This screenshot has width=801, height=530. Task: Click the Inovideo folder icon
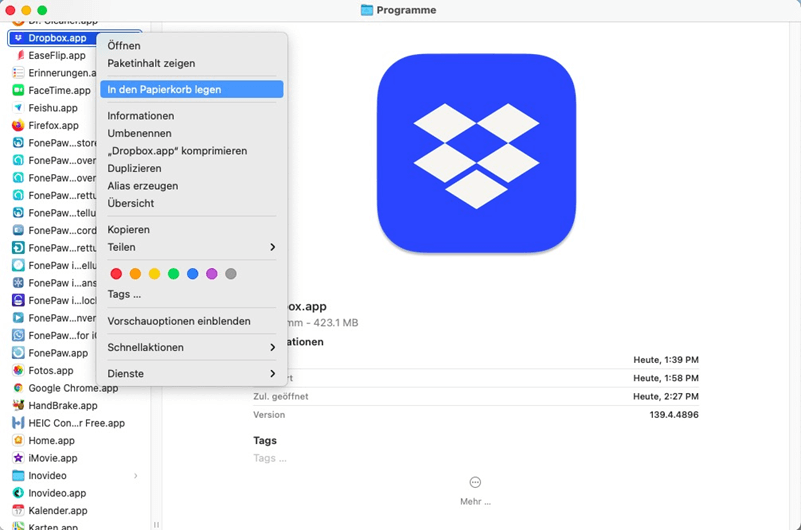tap(18, 475)
